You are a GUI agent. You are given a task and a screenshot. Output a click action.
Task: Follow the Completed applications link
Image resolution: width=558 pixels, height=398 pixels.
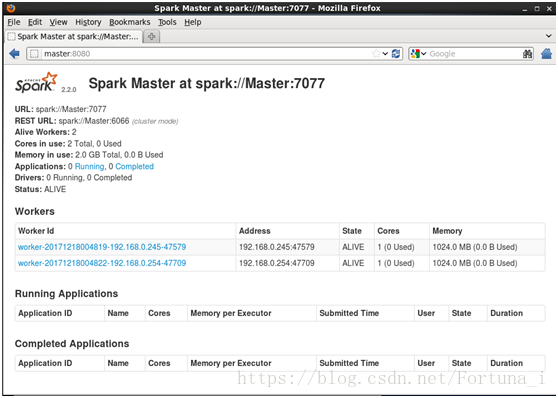135,166
